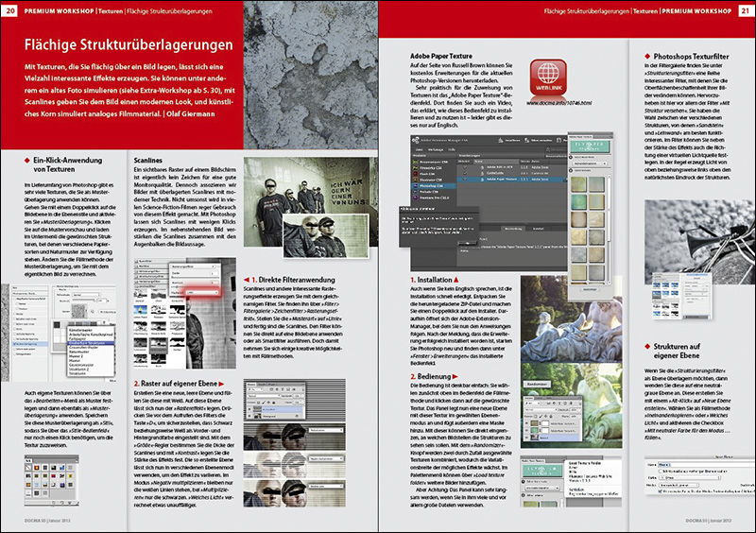Choose Strukturen 2 from the pattern list

[x=78, y=369]
